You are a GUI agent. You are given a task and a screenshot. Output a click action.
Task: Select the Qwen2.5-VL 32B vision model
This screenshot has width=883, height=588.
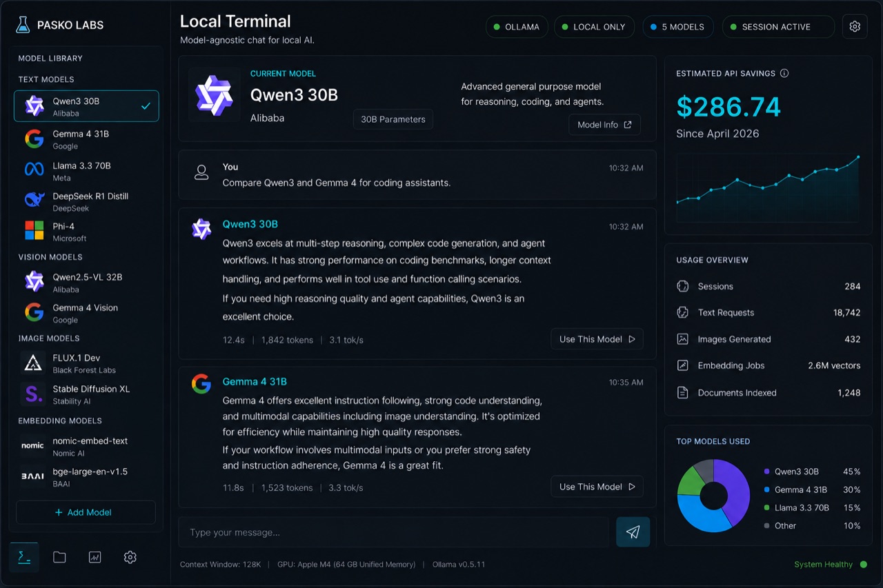tap(86, 283)
